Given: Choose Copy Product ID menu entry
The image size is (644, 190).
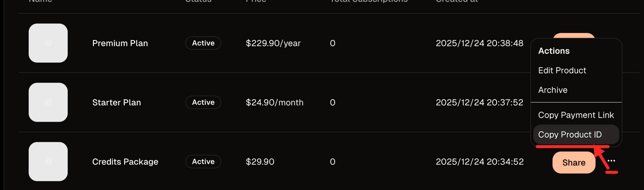Looking at the screenshot, I should point(570,135).
